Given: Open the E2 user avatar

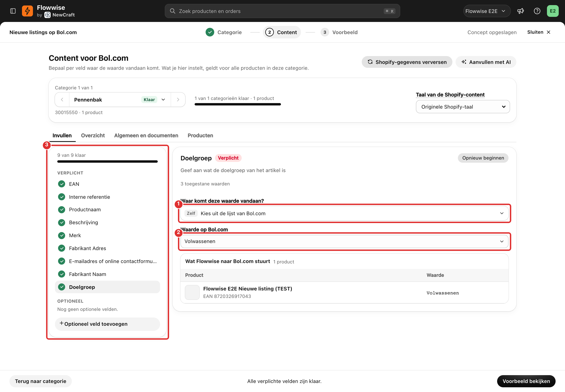Looking at the screenshot, I should pos(553,11).
